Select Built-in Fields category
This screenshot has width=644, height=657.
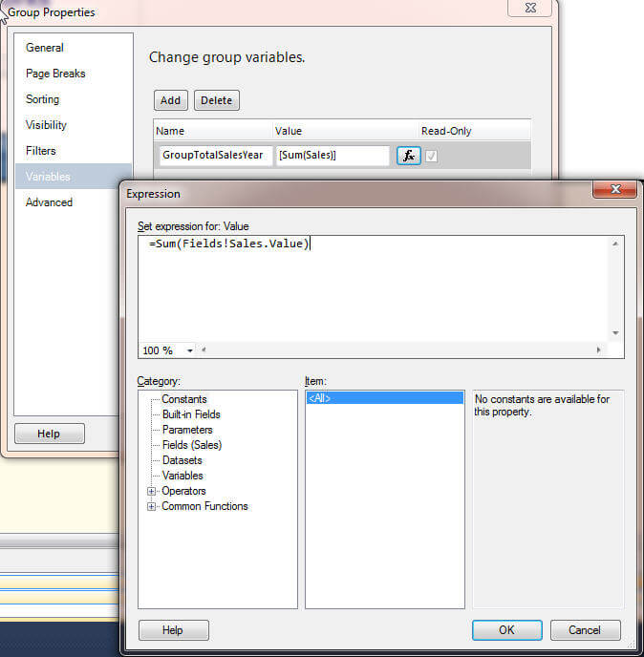pos(191,414)
